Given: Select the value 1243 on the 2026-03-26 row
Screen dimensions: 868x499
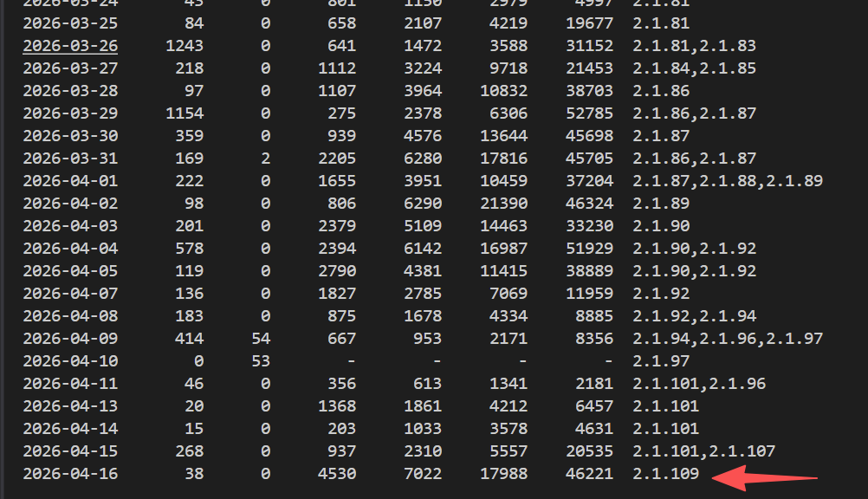Looking at the screenshot, I should click(185, 46).
